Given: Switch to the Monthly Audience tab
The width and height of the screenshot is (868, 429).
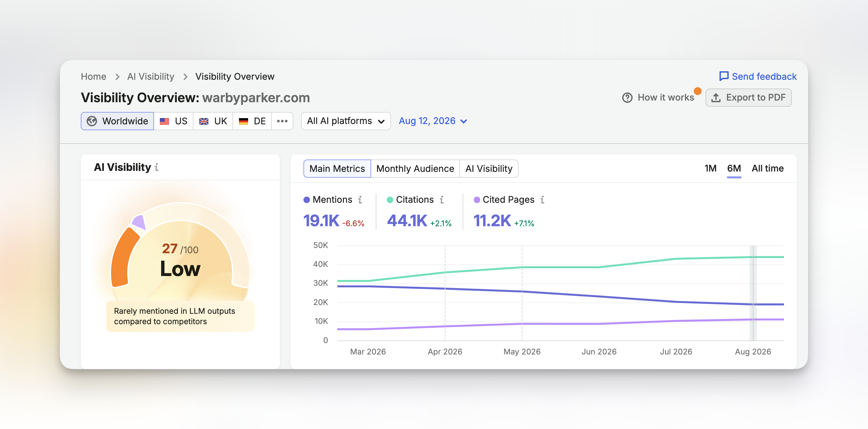Looking at the screenshot, I should click(415, 169).
